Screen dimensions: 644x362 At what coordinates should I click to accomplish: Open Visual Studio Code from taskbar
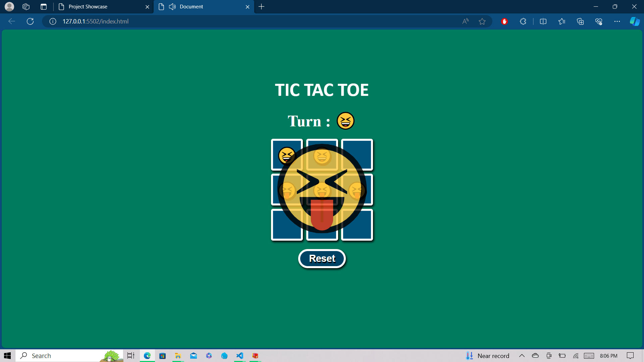(x=239, y=356)
